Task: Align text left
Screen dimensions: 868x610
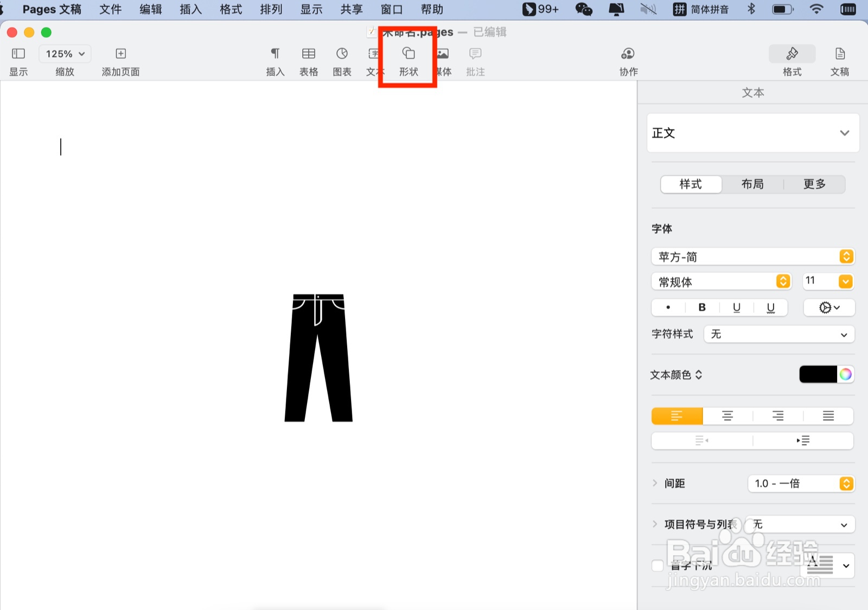Action: click(x=676, y=416)
